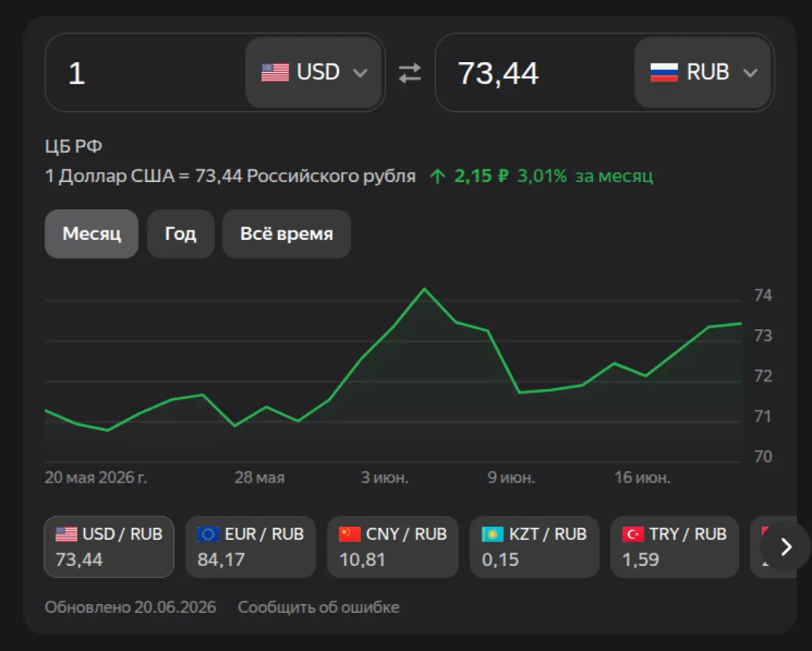Click the 20 мая 2026 г. axis label
Viewport: 812px width, 651px height.
coord(96,477)
